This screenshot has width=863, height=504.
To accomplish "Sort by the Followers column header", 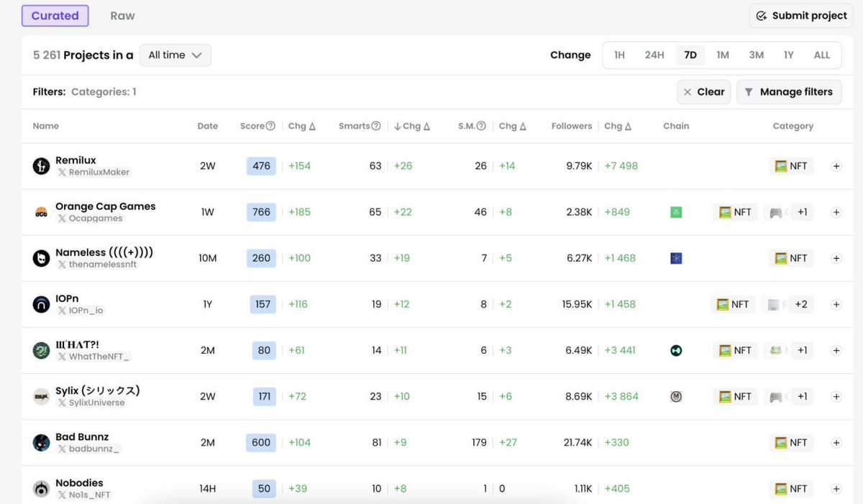I will [572, 126].
